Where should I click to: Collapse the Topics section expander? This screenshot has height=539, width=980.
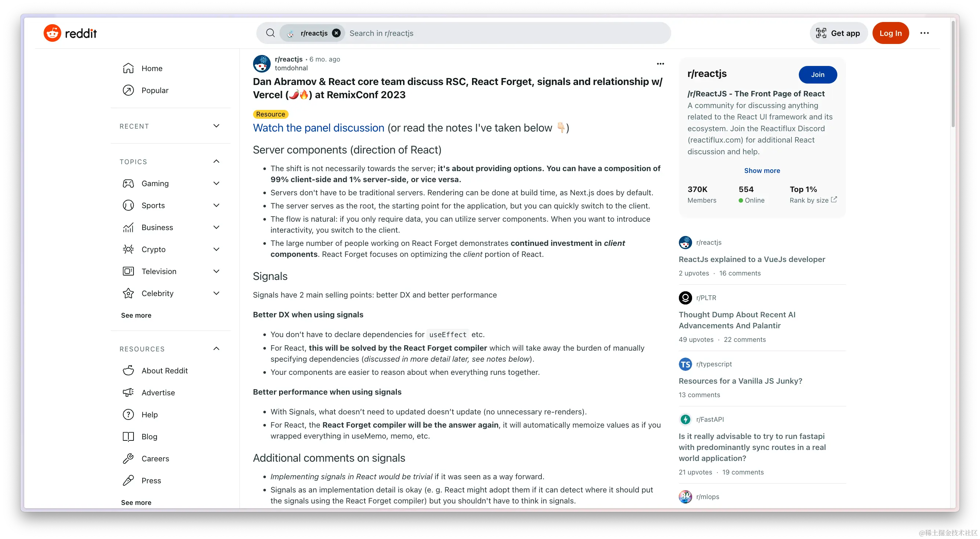coord(217,161)
